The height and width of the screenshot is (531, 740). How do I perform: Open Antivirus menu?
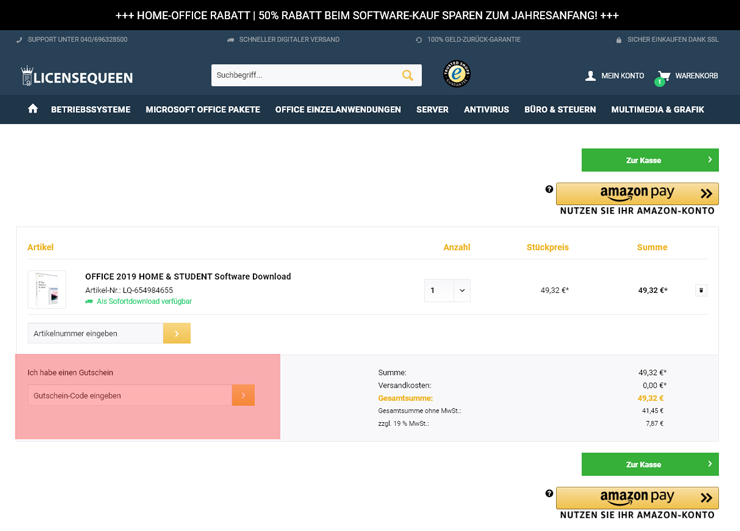click(x=487, y=110)
